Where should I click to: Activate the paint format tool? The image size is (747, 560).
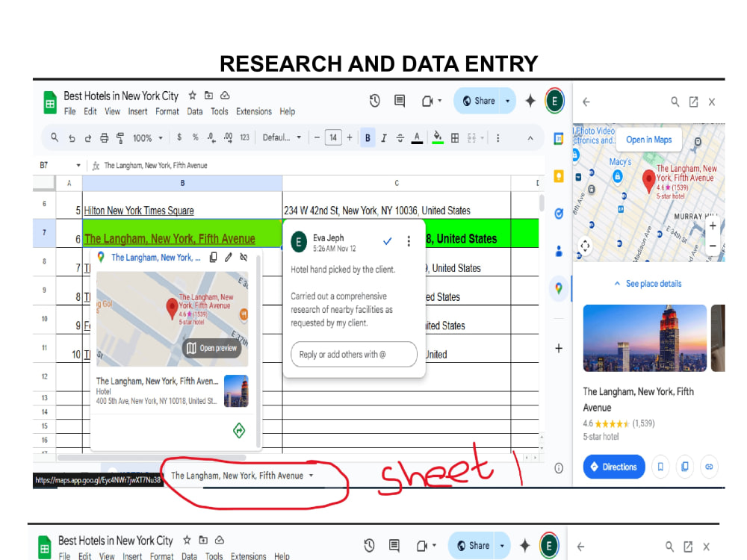point(120,138)
